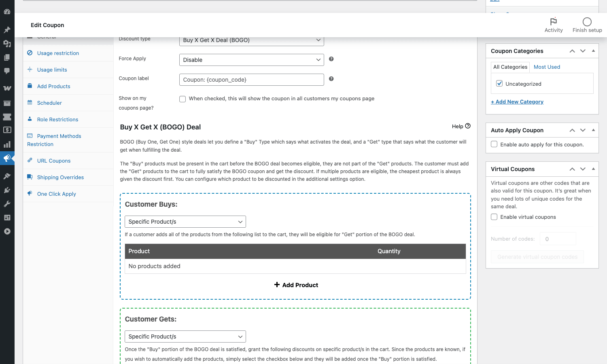This screenshot has width=607, height=364.
Task: Click the plus icon beside Add Product
Action: 277,285
